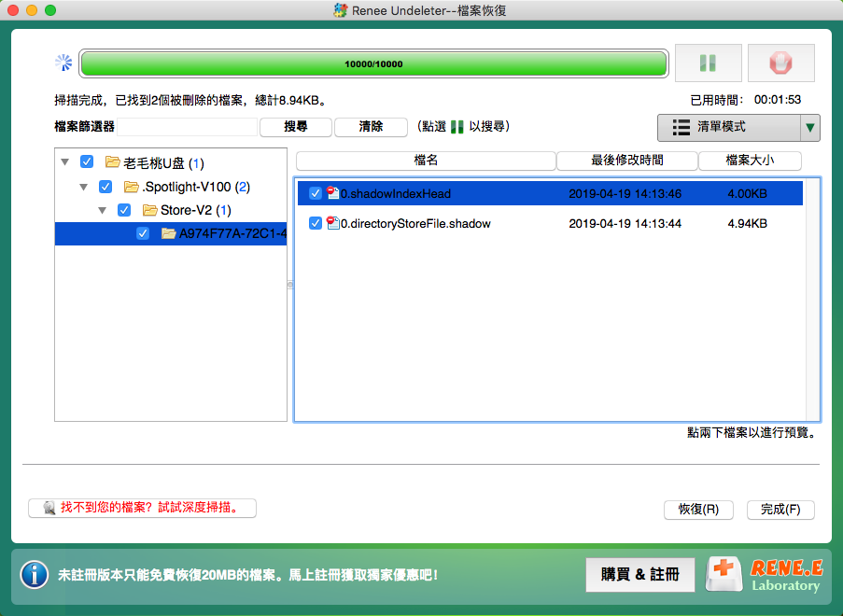This screenshot has width=843, height=616.
Task: Click the spinning scan-progress indicator icon
Action: [x=63, y=63]
